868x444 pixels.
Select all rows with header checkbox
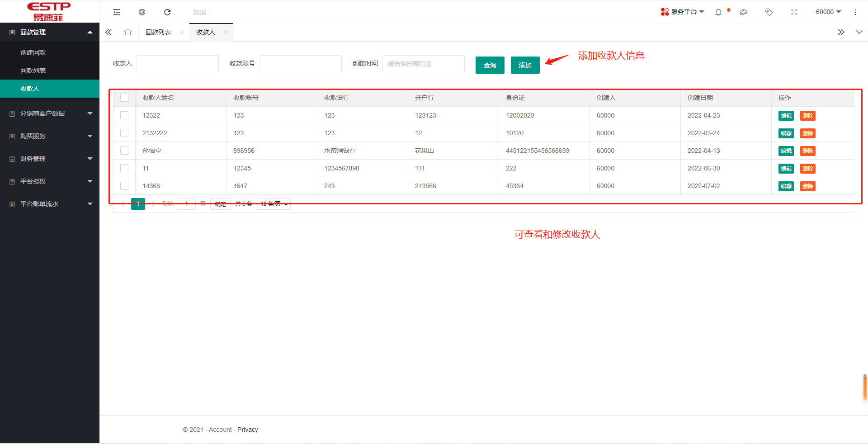click(124, 98)
